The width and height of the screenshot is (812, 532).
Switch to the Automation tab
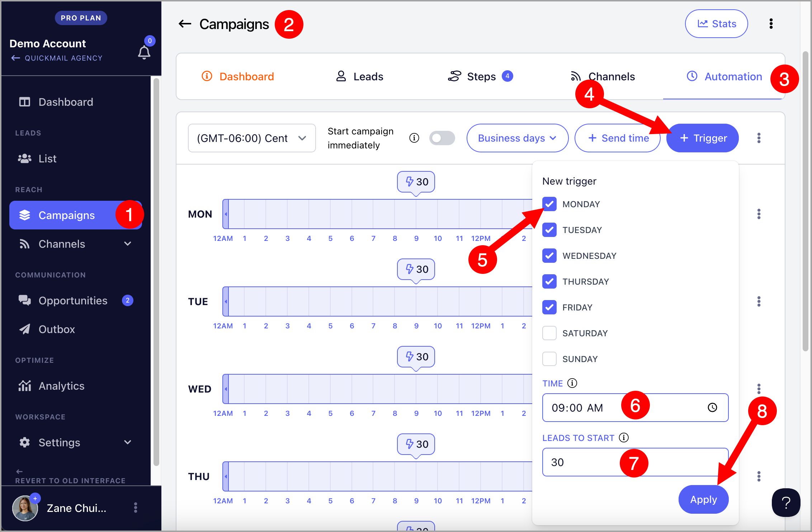pyautogui.click(x=724, y=76)
